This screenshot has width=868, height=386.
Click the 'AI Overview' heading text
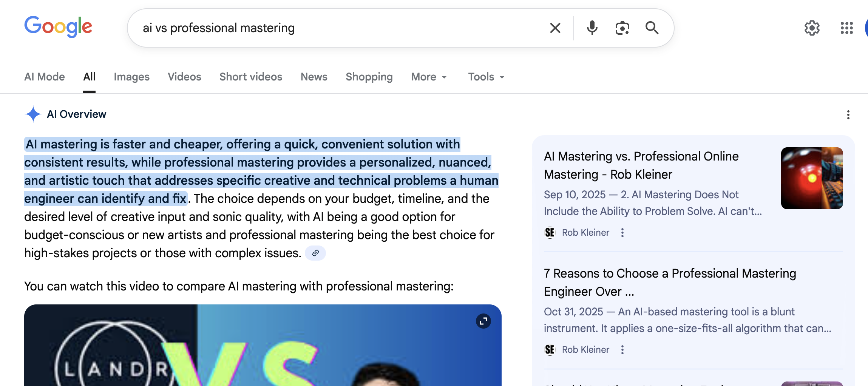pos(76,114)
